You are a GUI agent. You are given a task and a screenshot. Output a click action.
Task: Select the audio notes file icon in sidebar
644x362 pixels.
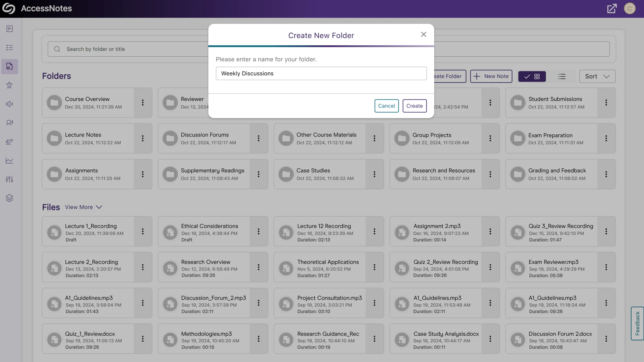[x=9, y=67]
